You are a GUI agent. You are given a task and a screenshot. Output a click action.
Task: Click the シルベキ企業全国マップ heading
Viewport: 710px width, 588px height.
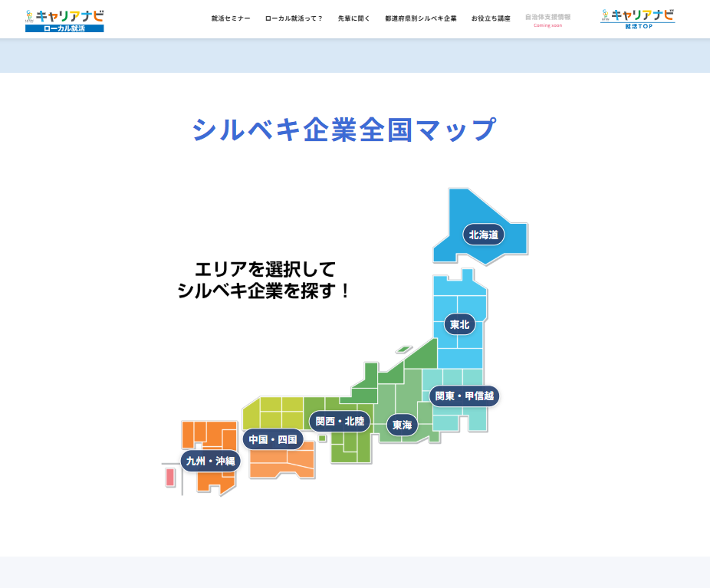[344, 130]
